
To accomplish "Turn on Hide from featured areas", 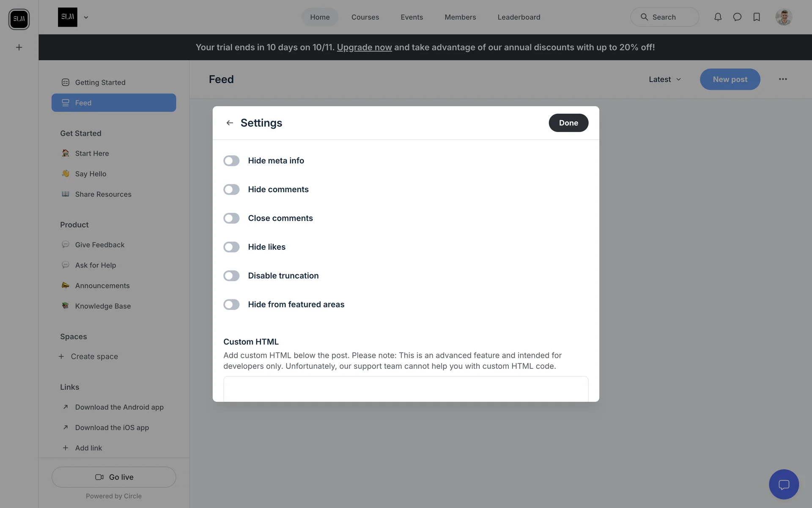I will coord(231,305).
